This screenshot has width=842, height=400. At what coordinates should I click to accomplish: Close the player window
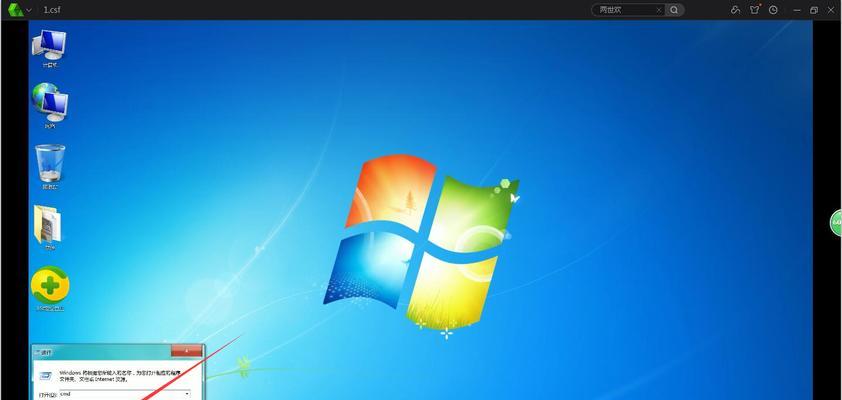point(832,10)
